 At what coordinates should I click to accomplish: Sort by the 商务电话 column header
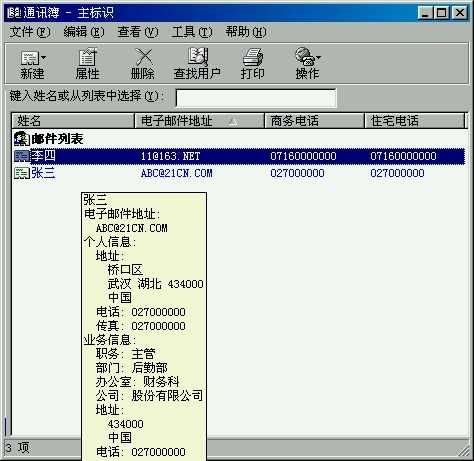coord(314,121)
